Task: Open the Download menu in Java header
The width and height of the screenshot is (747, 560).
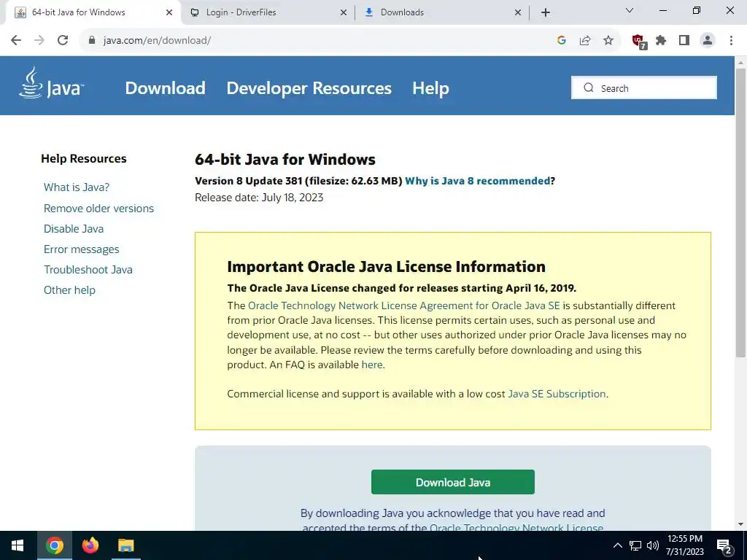Action: pyautogui.click(x=166, y=88)
